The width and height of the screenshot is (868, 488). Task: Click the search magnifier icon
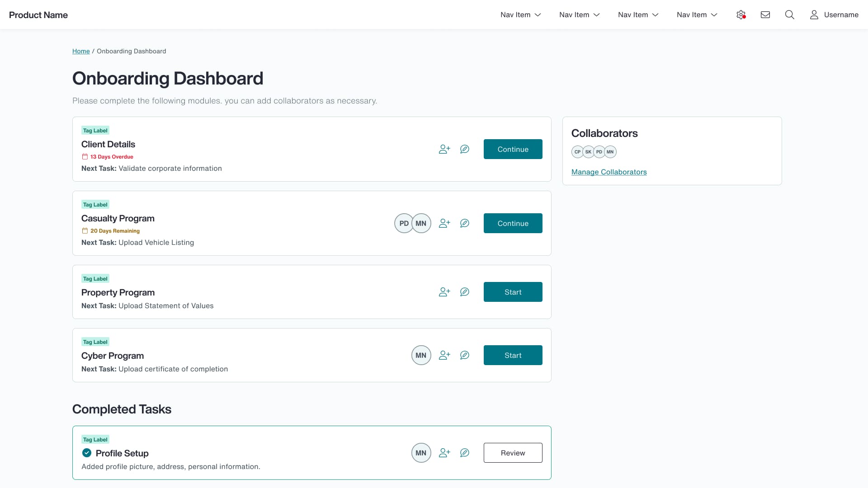click(x=790, y=15)
